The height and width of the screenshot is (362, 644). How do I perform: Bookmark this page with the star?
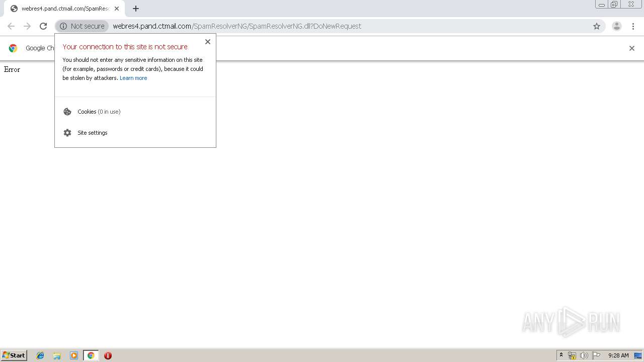pyautogui.click(x=597, y=26)
